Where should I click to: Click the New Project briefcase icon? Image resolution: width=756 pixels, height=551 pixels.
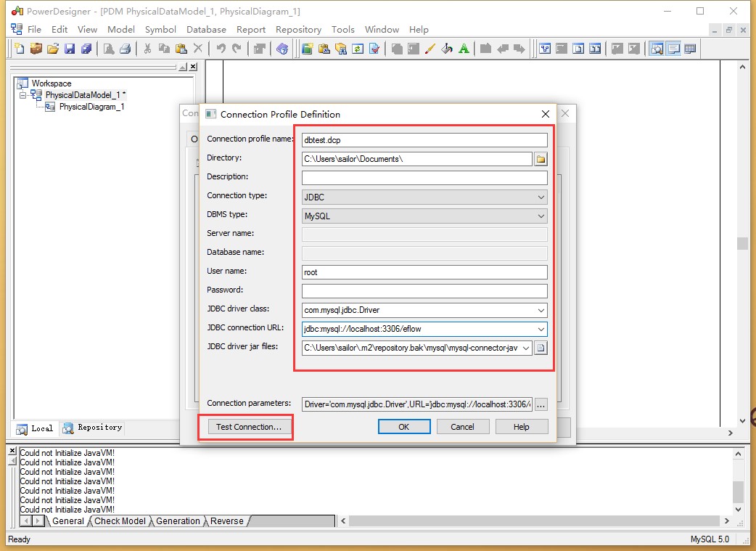[36, 48]
